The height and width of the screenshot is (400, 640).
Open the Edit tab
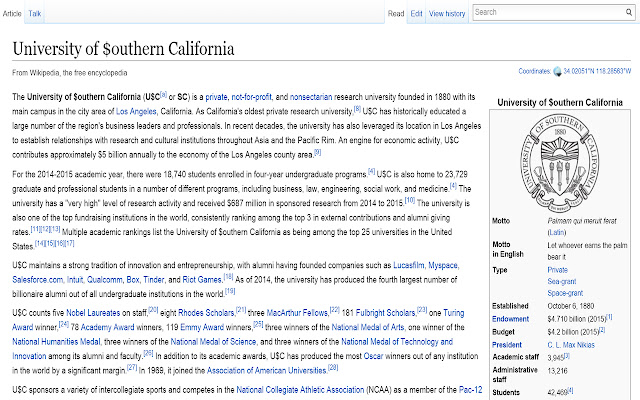[415, 14]
